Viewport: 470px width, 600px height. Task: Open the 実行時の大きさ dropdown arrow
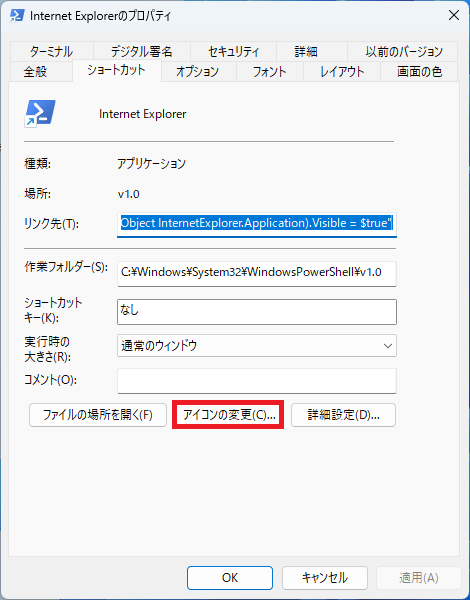point(387,346)
